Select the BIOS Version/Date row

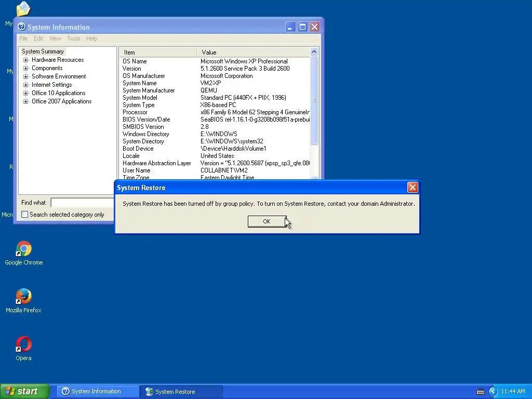(215, 119)
